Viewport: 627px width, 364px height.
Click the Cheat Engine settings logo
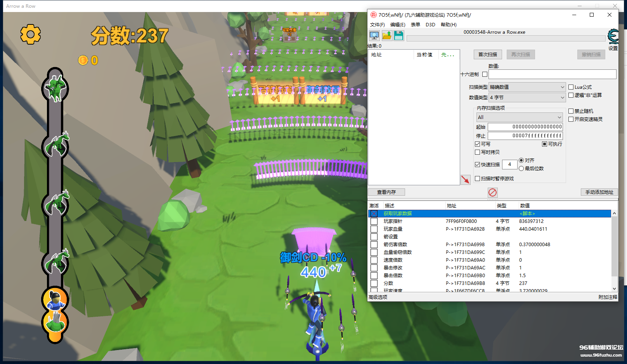[x=613, y=36]
